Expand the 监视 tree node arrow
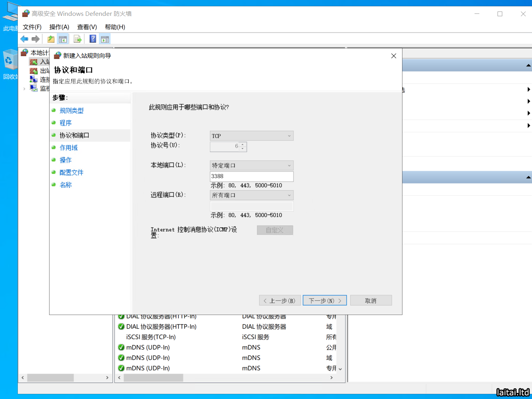Viewport: 532px width, 399px height. point(24,89)
